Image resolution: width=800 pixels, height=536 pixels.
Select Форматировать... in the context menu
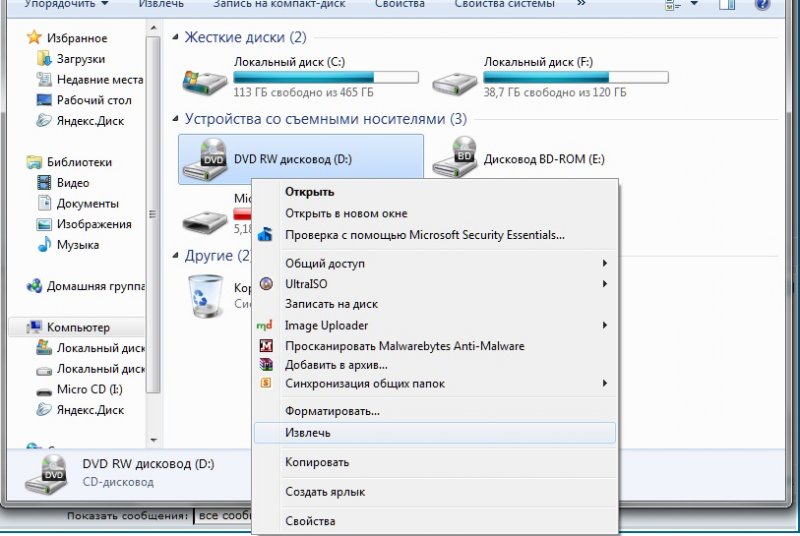(332, 411)
